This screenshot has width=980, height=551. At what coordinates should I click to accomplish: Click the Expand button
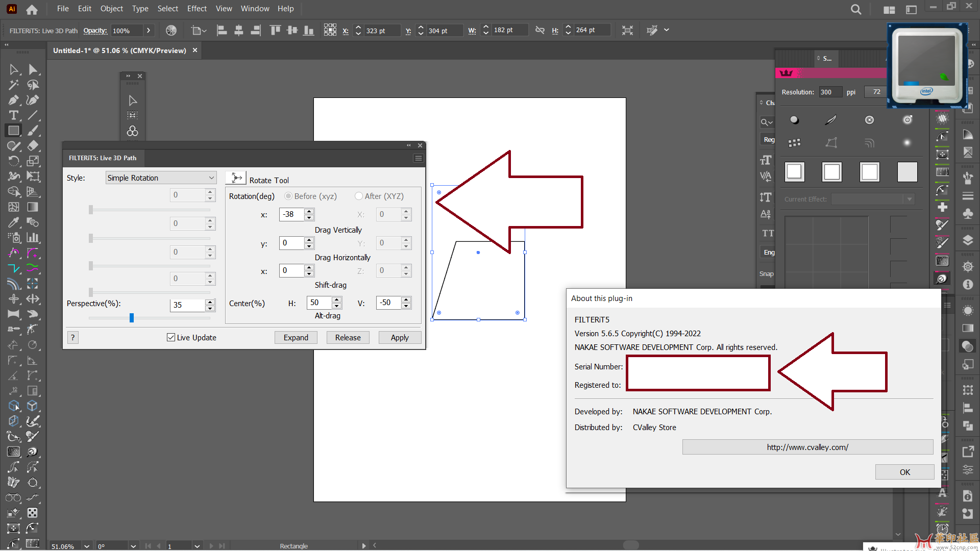pyautogui.click(x=296, y=337)
